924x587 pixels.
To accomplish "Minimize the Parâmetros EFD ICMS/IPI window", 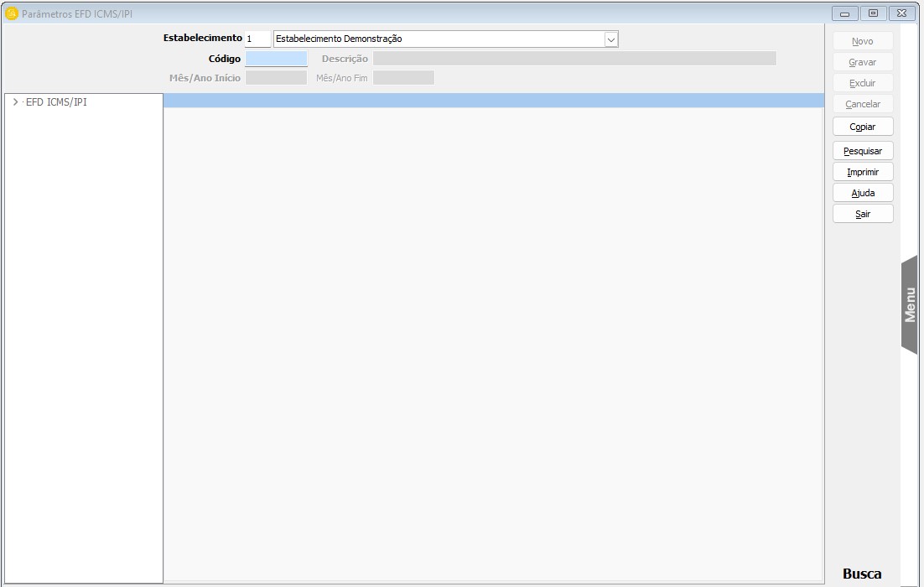I will pos(844,13).
